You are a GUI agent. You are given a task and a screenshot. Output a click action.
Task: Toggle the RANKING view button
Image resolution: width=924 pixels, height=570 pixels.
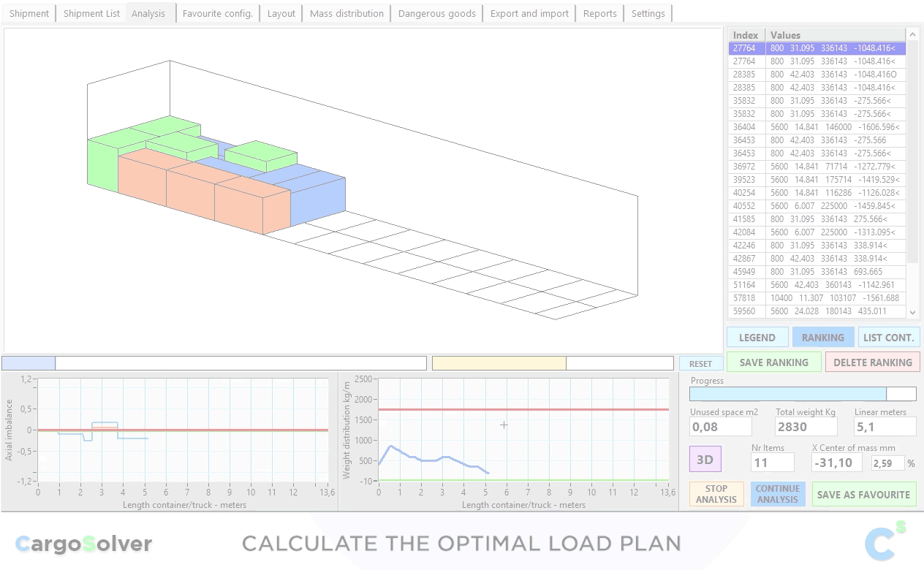coord(822,338)
